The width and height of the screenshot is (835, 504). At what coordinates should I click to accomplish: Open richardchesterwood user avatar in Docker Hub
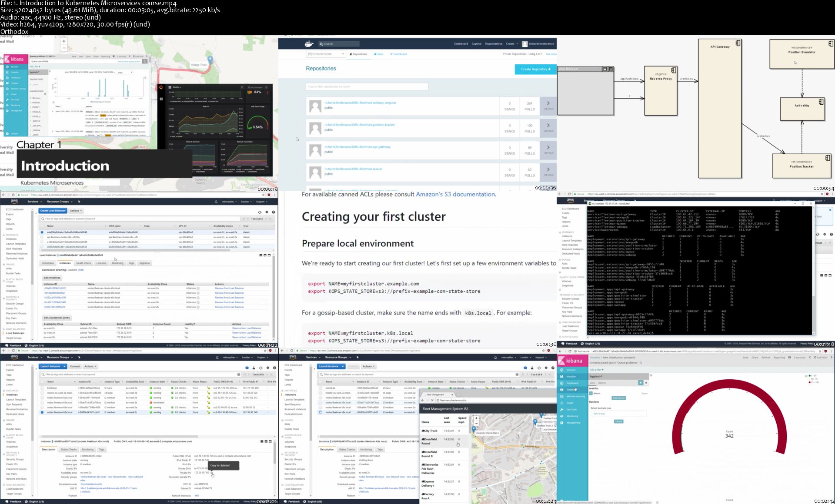pyautogui.click(x=524, y=44)
